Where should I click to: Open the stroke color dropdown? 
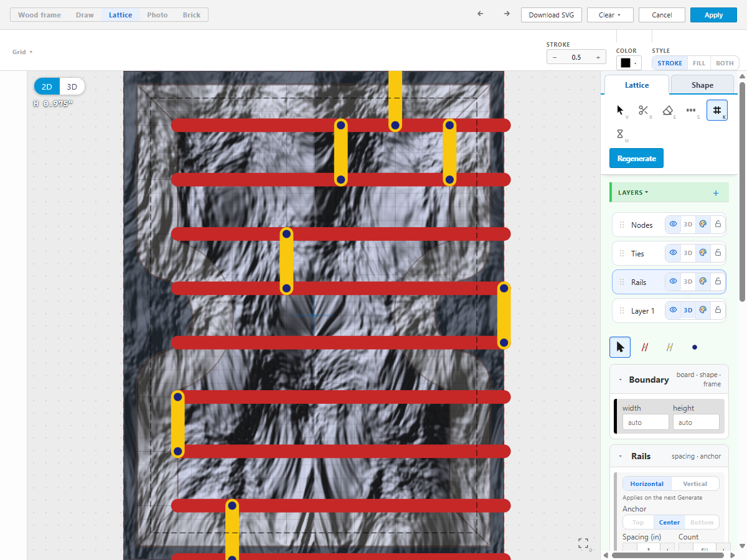coord(629,63)
